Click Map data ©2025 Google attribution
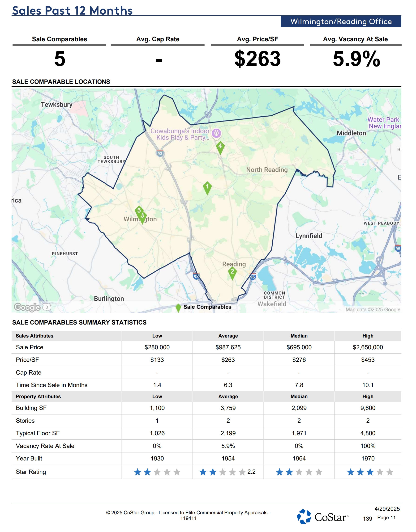416x532 pixels. pyautogui.click(x=373, y=310)
